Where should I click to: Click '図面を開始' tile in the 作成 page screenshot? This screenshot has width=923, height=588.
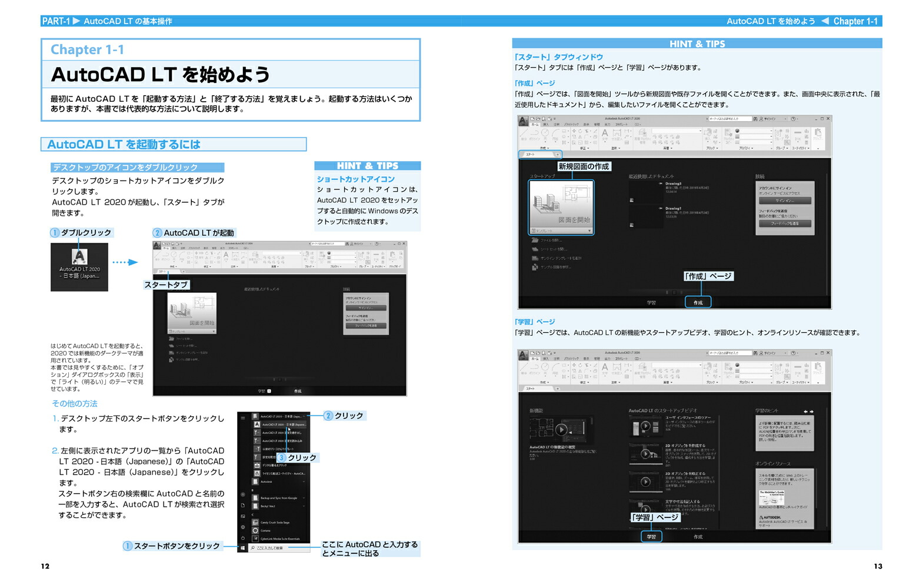pyautogui.click(x=562, y=204)
